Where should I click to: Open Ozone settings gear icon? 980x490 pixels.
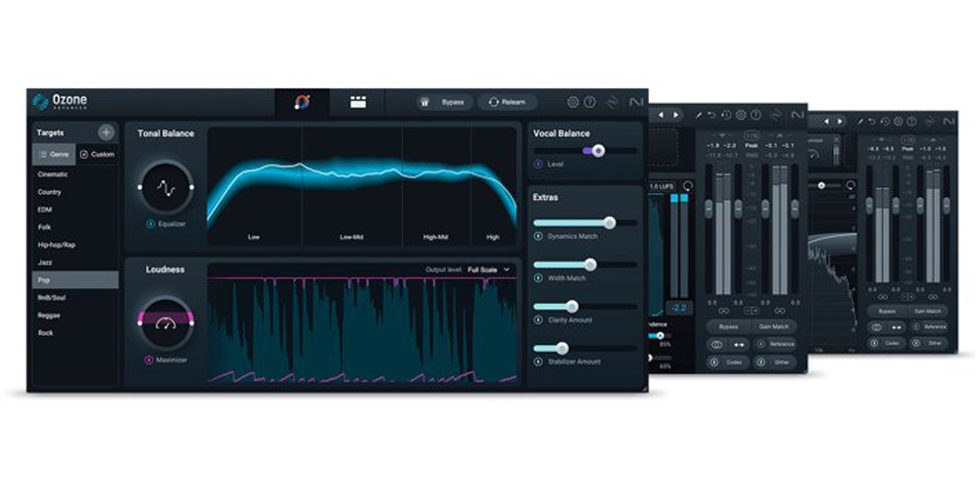[x=573, y=102]
